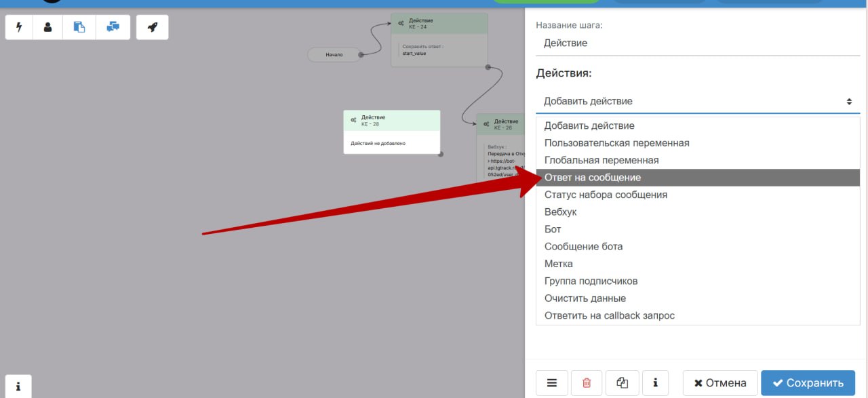This screenshot has height=398, width=868.
Task: Click the duplicate step icon in footer
Action: [x=622, y=383]
